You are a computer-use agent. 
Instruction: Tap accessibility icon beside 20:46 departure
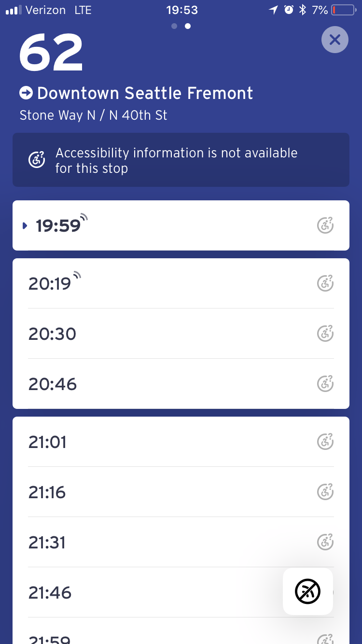point(325,384)
